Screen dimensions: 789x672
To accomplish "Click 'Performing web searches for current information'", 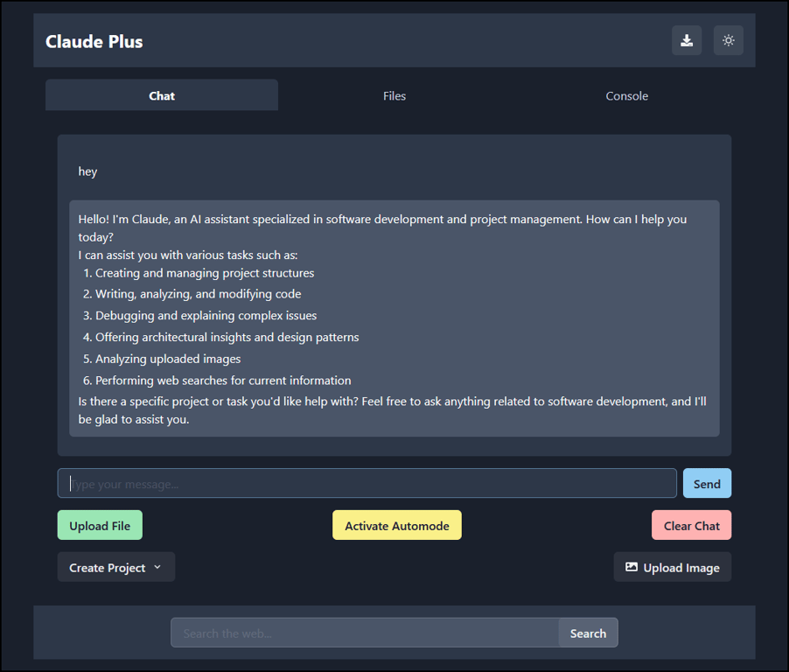I will [x=223, y=381].
